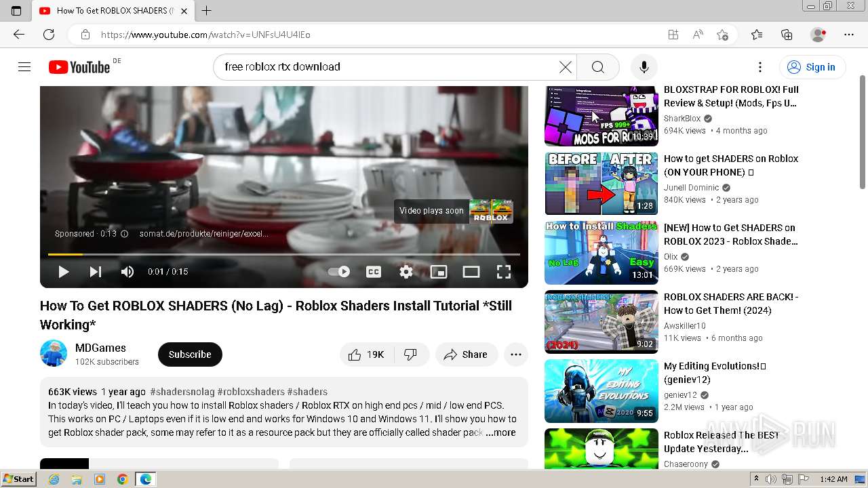Open more actions menu beside Share

pyautogui.click(x=516, y=354)
